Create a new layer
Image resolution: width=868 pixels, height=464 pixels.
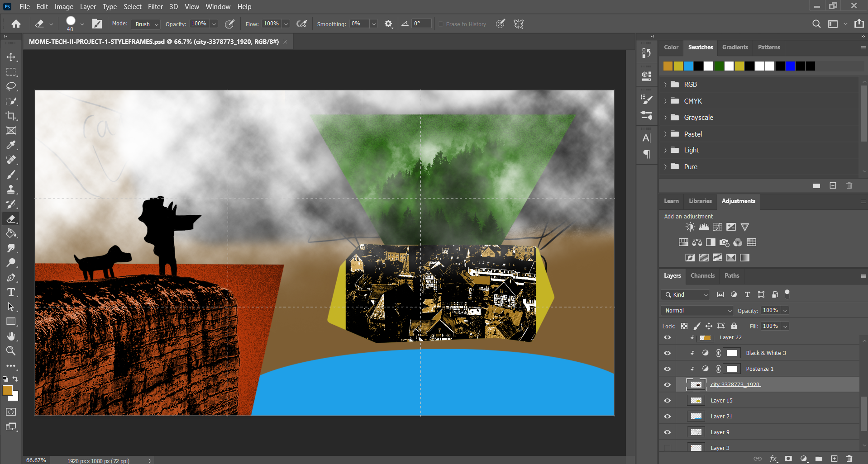coord(834,459)
